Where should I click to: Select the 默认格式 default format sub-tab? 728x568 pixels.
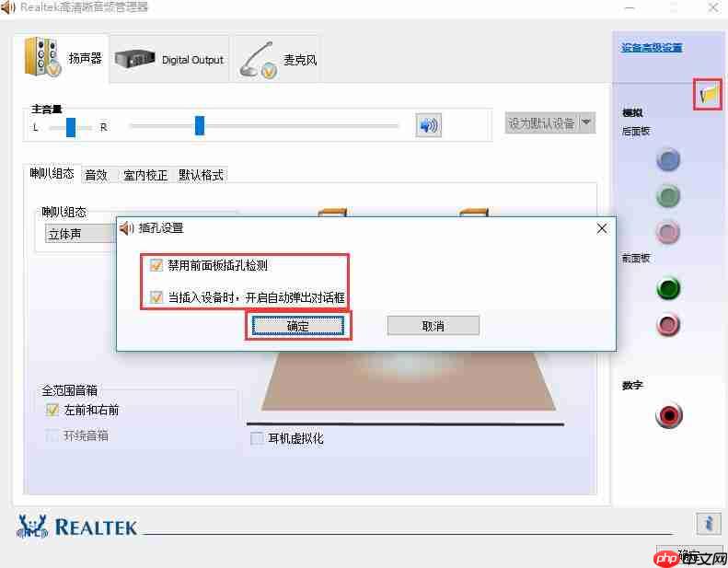(201, 175)
